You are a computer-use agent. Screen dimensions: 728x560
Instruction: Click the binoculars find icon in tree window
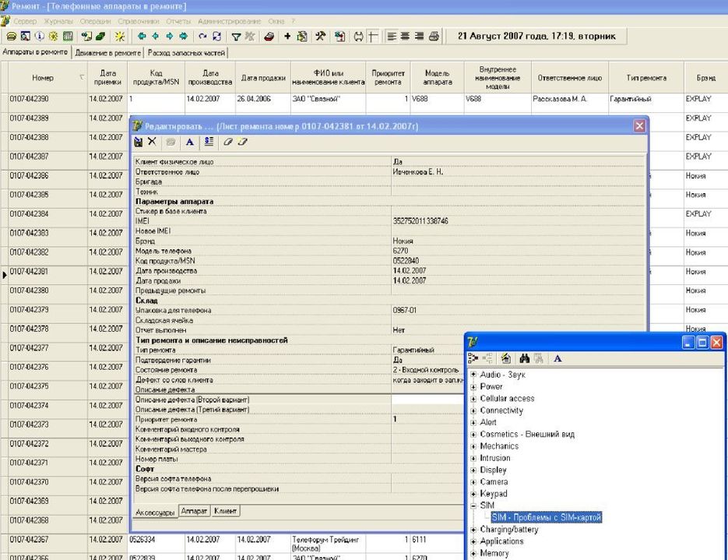(525, 358)
